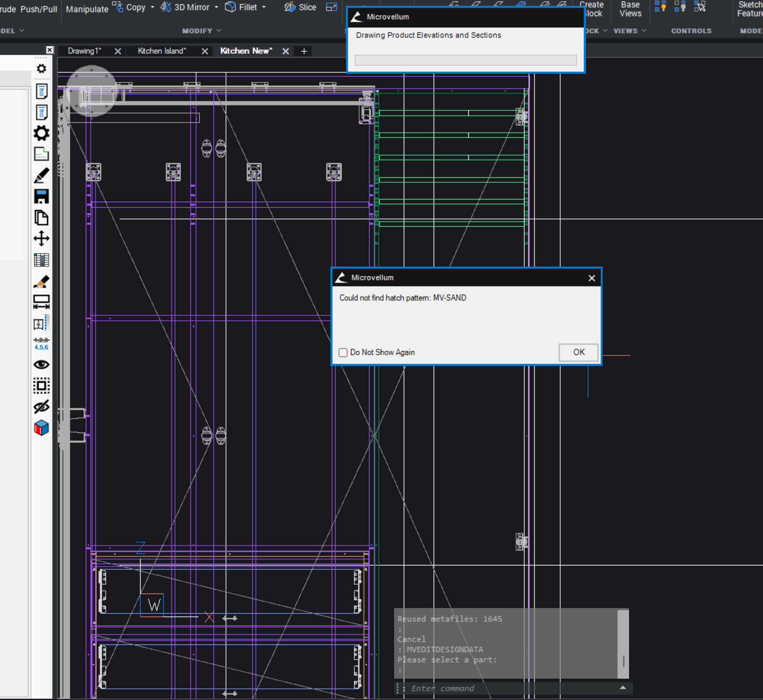Screen dimensions: 763x700
Task: Expand the MODIFY panel chevron
Action: [x=219, y=31]
